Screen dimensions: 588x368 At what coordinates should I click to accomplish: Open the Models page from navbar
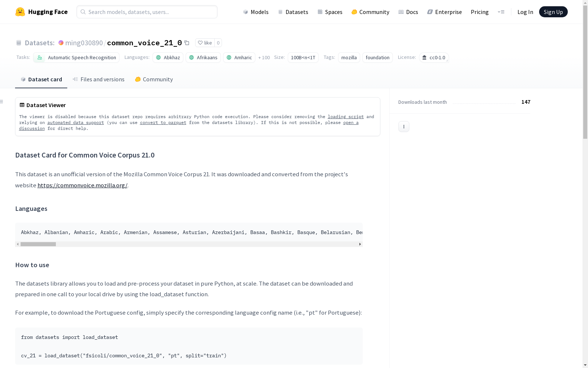[x=256, y=12]
